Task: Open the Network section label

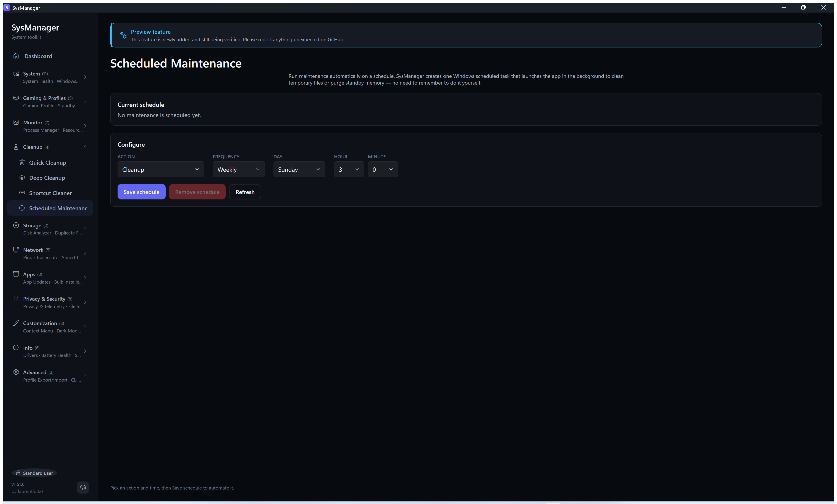Action: point(33,250)
